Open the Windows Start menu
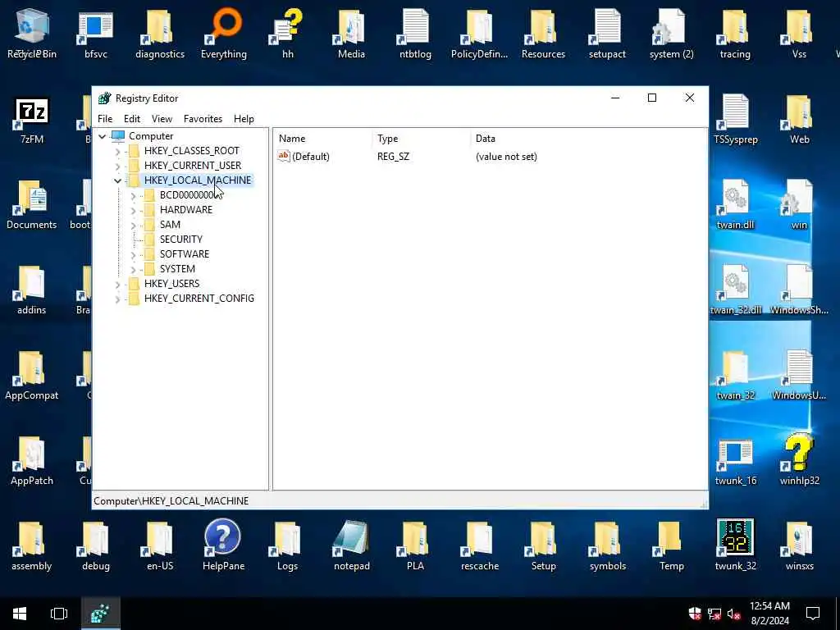Viewport: 840px width, 630px height. point(20,614)
